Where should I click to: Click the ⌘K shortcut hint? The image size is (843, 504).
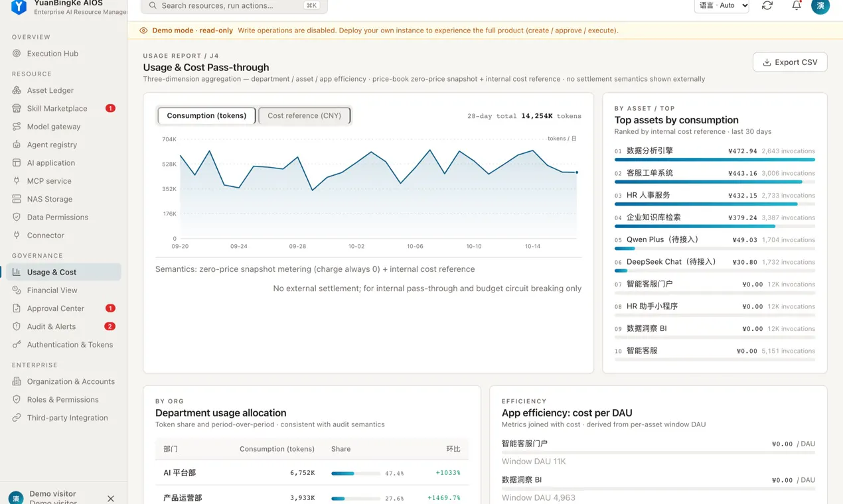click(311, 5)
